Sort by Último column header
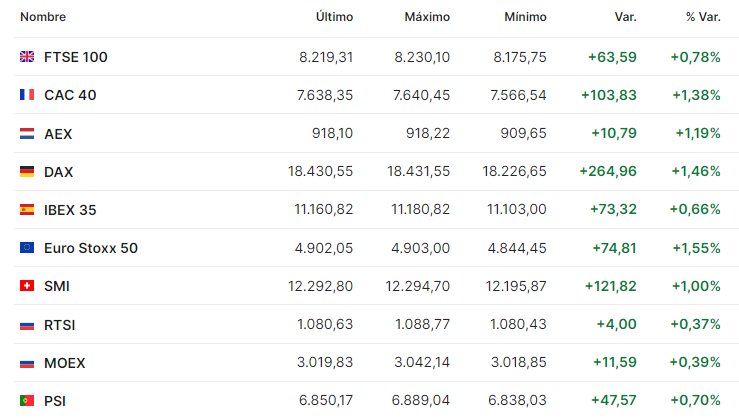 (334, 17)
